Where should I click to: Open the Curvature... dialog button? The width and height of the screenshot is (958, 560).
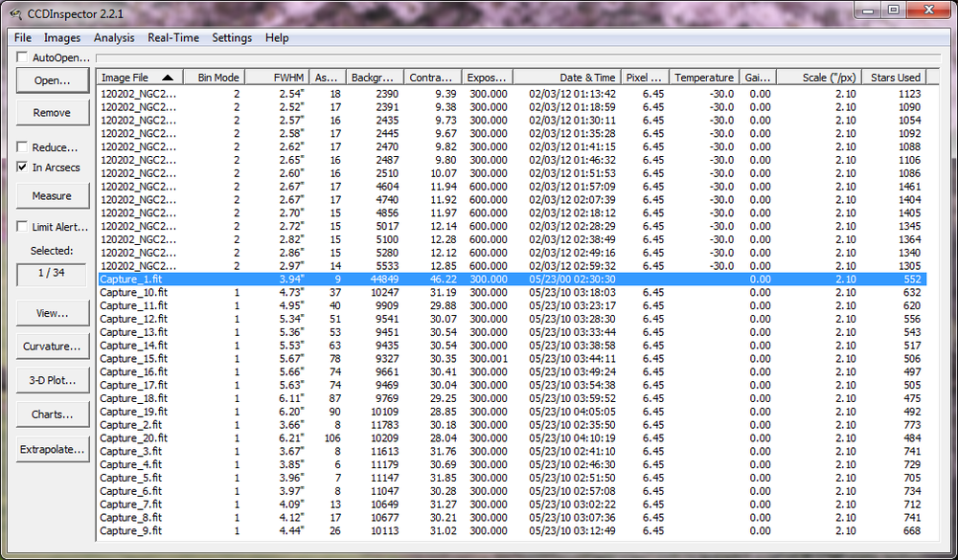[x=53, y=347]
